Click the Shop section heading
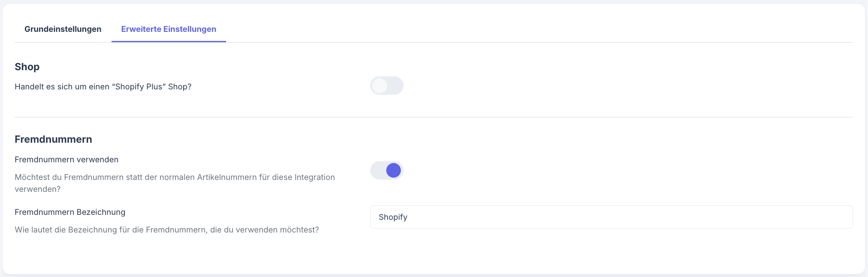 tap(27, 67)
